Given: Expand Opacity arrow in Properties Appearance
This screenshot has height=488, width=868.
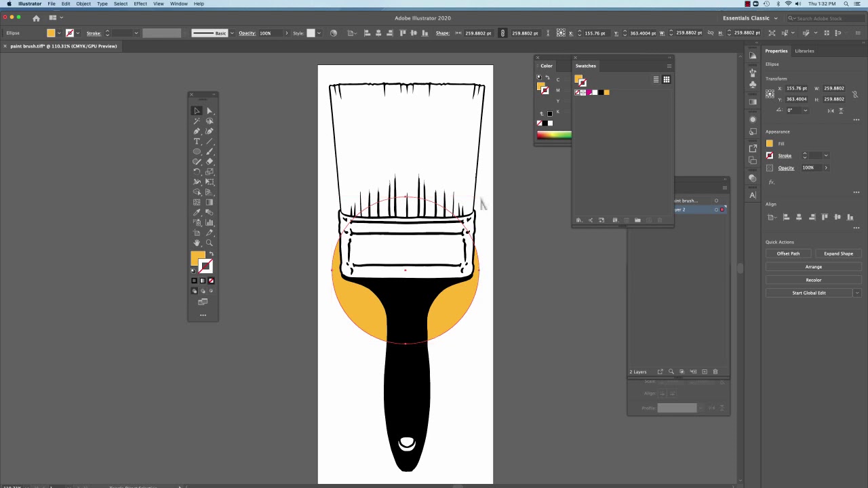Looking at the screenshot, I should tap(825, 167).
